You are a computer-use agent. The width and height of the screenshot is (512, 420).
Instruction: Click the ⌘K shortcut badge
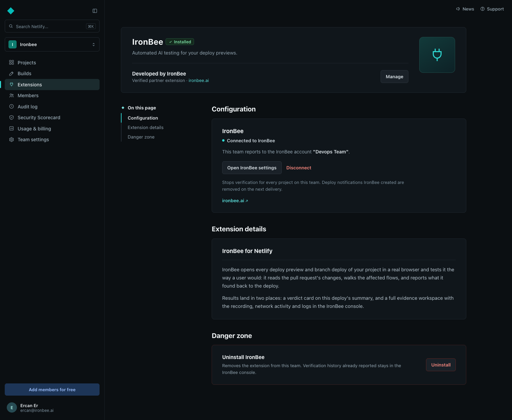point(91,26)
